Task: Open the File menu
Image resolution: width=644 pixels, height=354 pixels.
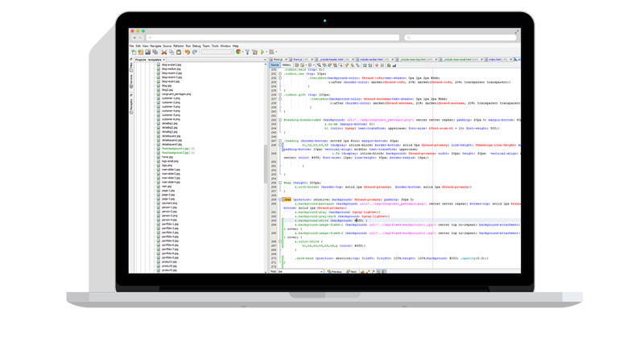Action: (132, 46)
